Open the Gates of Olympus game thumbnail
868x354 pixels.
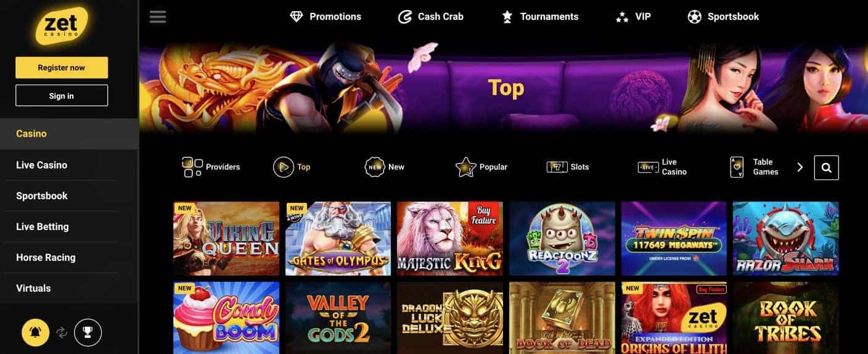pyautogui.click(x=338, y=238)
